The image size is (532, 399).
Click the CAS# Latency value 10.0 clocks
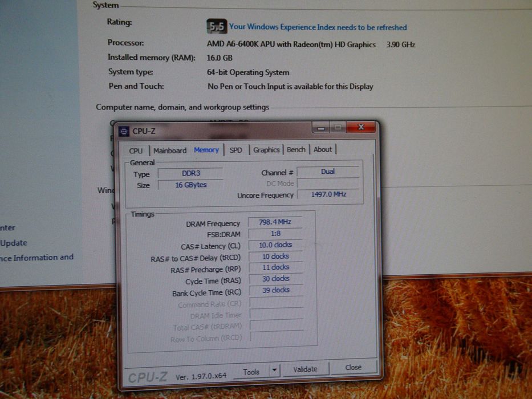tap(275, 245)
